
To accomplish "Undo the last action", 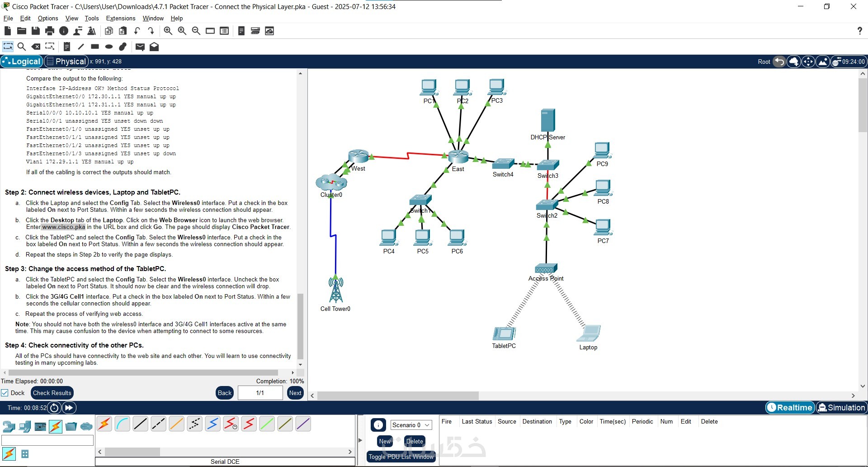I will pyautogui.click(x=137, y=31).
